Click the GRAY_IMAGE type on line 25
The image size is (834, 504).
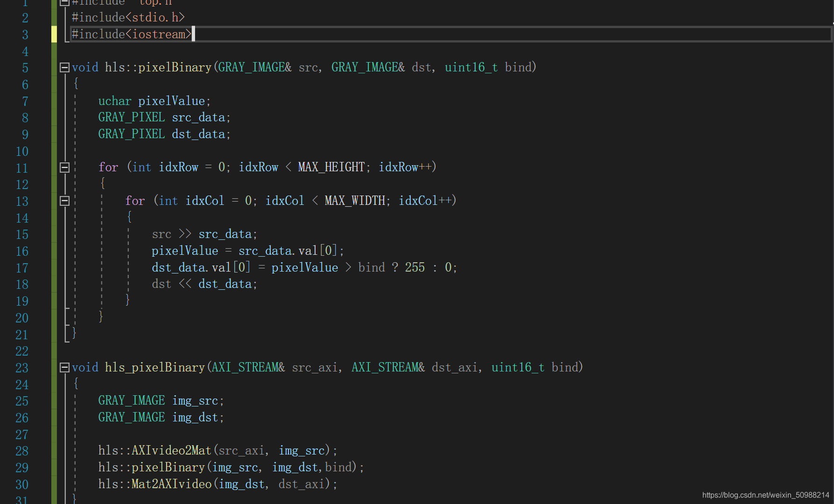click(131, 400)
